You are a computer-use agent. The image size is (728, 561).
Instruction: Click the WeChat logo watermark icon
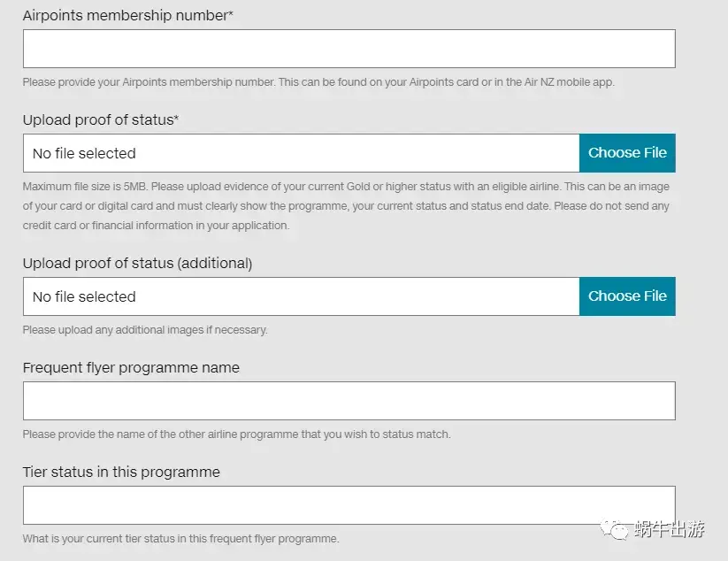pyautogui.click(x=614, y=529)
